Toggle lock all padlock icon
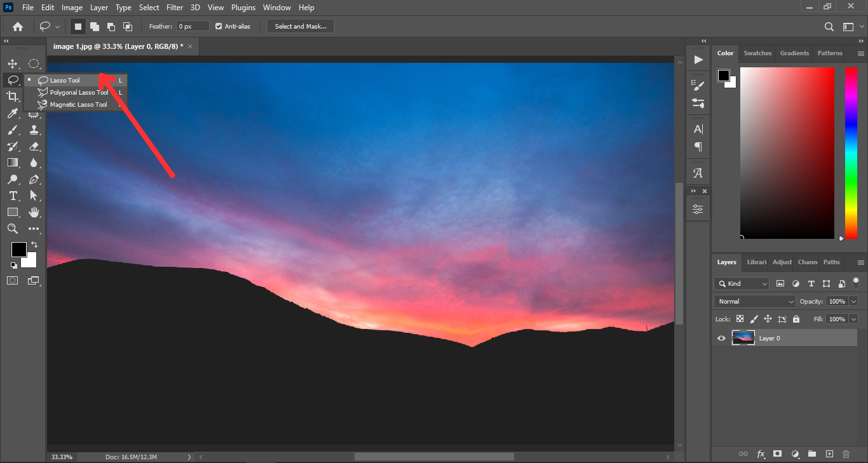This screenshot has width=868, height=463. (796, 319)
